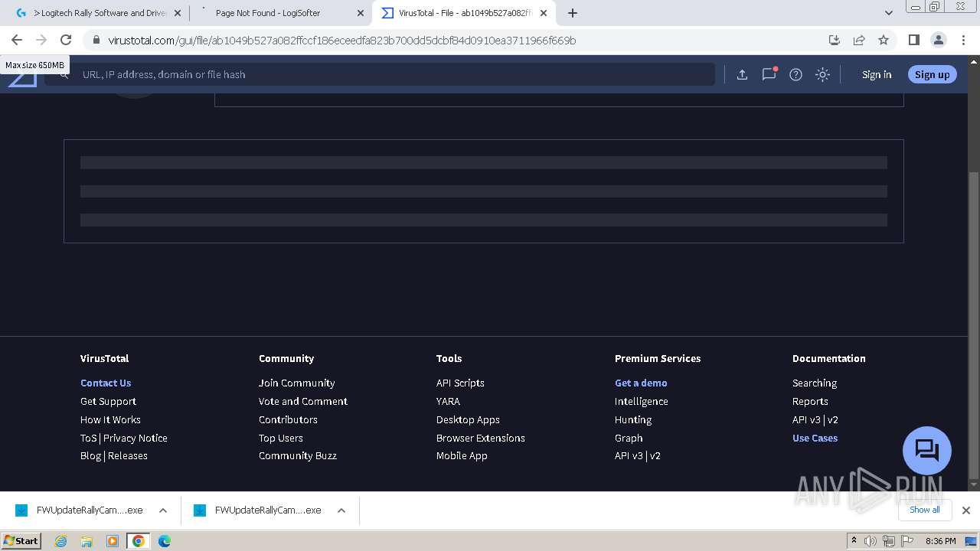The image size is (980, 551).
Task: Open the Mobile App link
Action: point(462,455)
